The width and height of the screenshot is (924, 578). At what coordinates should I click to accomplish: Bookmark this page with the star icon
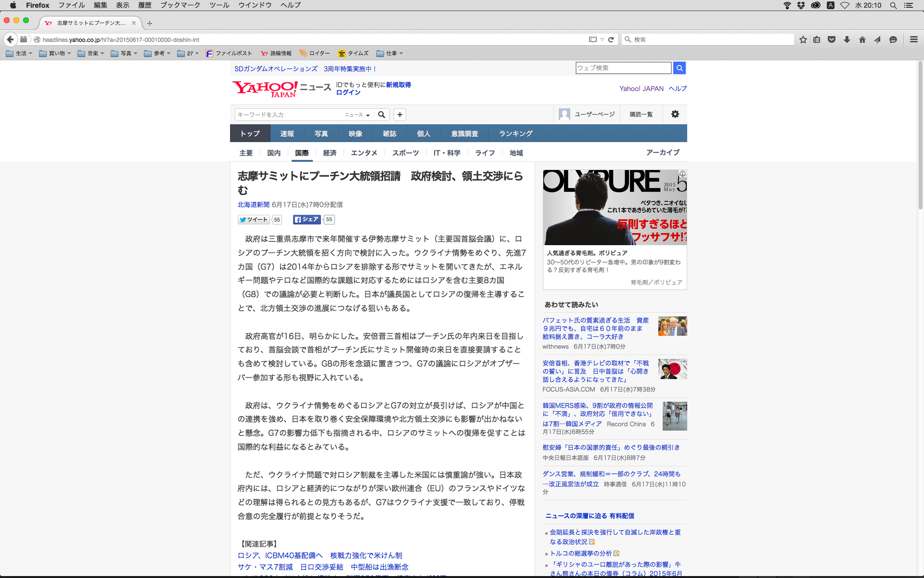point(803,39)
